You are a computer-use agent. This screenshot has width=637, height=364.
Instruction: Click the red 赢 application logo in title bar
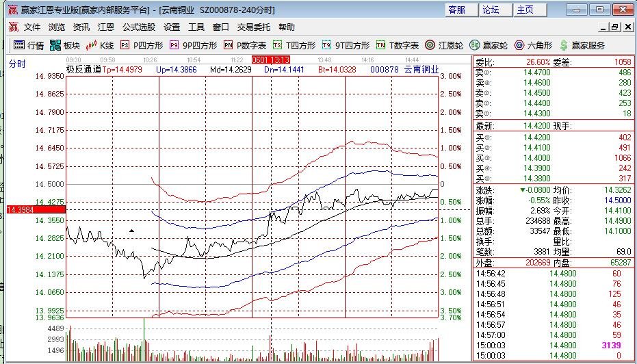click(x=13, y=10)
